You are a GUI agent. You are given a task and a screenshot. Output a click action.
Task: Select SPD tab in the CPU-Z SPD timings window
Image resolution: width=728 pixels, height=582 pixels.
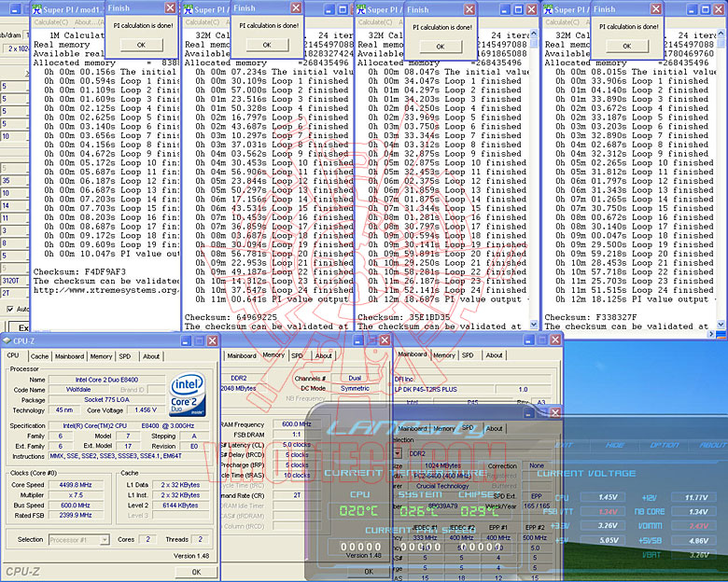(x=468, y=427)
